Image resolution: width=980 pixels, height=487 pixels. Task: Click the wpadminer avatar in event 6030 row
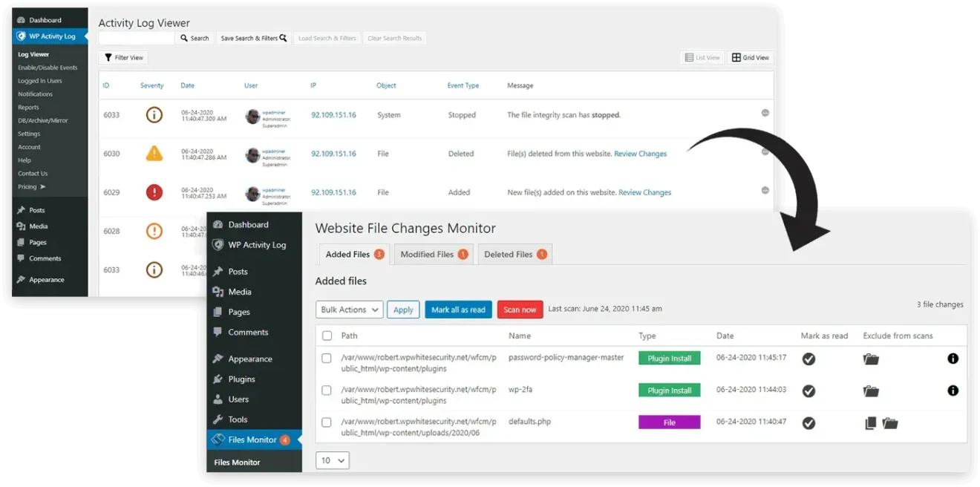coord(252,154)
